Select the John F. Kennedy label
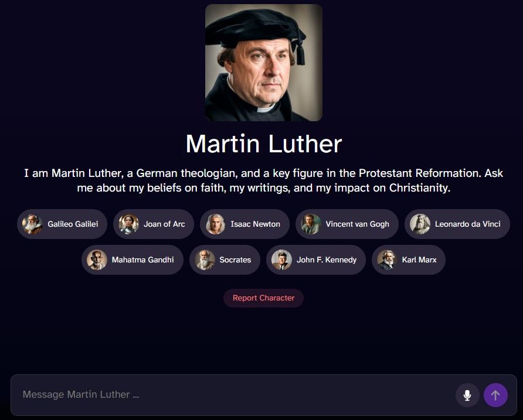The width and height of the screenshot is (523, 420). pos(327,259)
